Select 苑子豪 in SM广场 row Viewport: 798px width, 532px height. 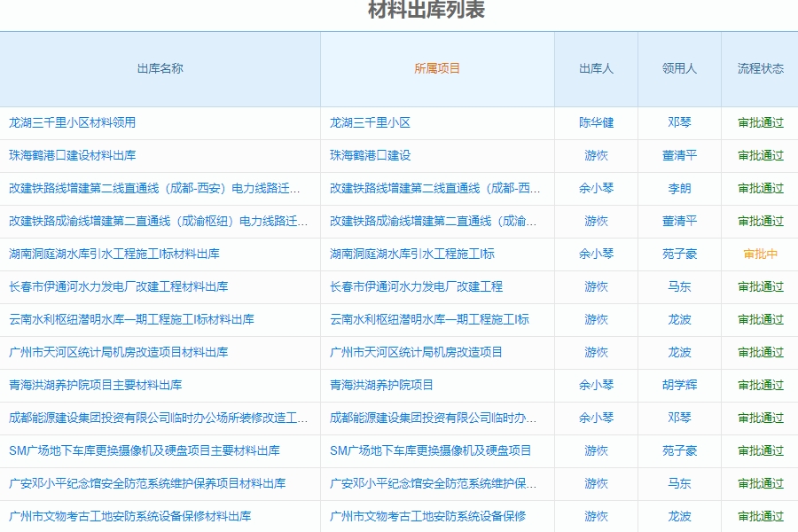click(x=679, y=450)
